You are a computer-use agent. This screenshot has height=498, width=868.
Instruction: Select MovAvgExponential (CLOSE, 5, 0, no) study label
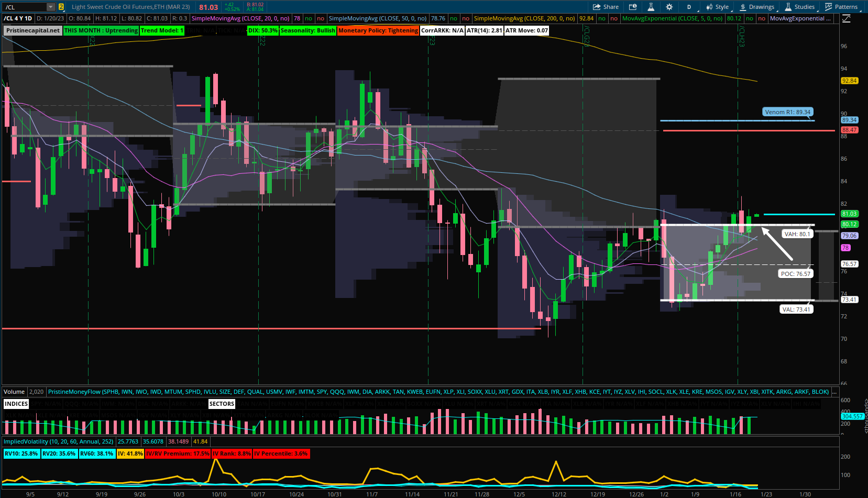point(673,18)
